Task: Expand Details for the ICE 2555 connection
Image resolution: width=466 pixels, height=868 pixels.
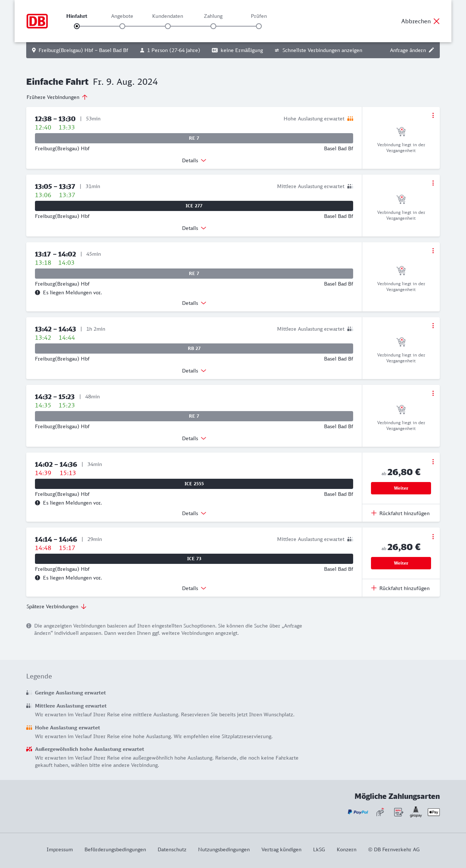Action: [x=194, y=513]
